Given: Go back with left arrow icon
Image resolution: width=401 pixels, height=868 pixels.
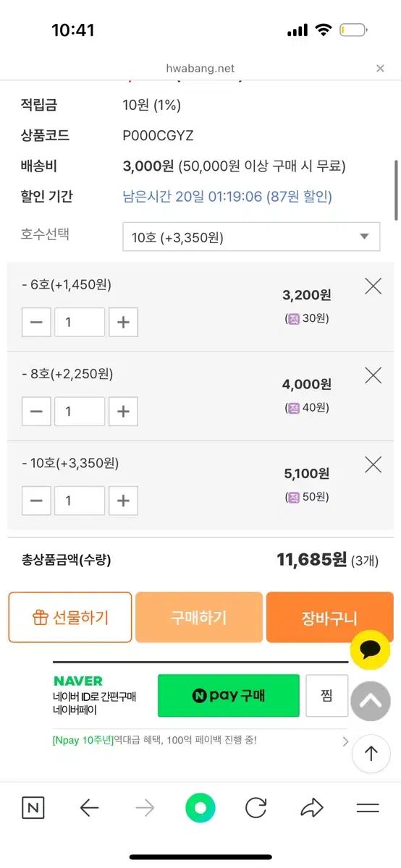Looking at the screenshot, I should (89, 807).
